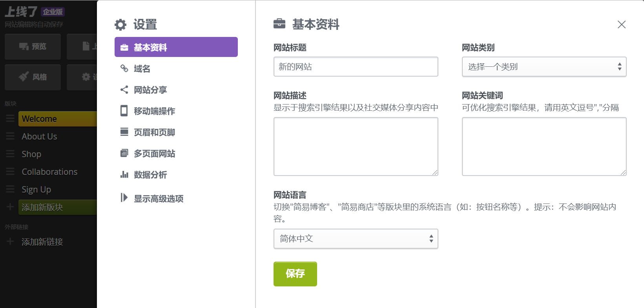Click the 网站标题 title input field
Viewport: 644px width, 308px height.
[x=356, y=67]
